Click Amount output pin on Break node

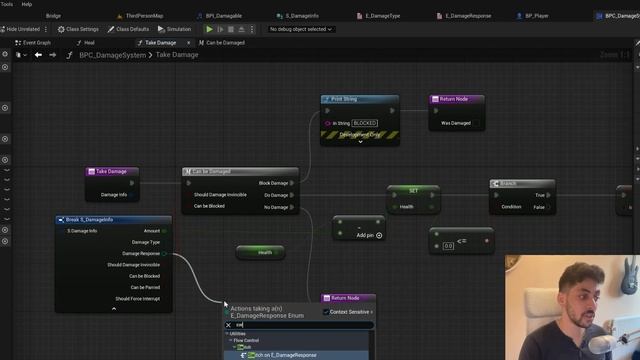tap(164, 231)
